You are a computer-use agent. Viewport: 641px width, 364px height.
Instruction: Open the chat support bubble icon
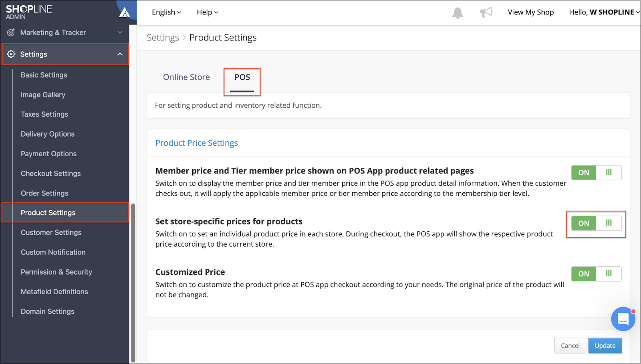[623, 319]
